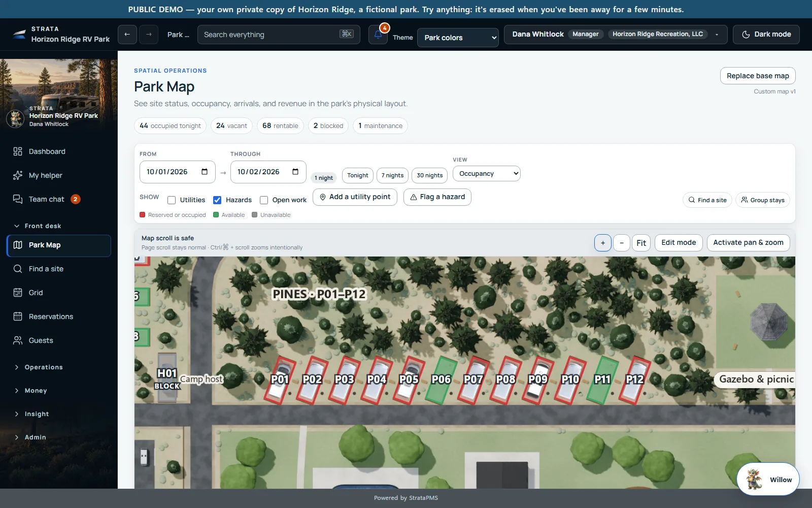The image size is (812, 508).
Task: Activate pan & zoom on the map
Action: pyautogui.click(x=748, y=243)
